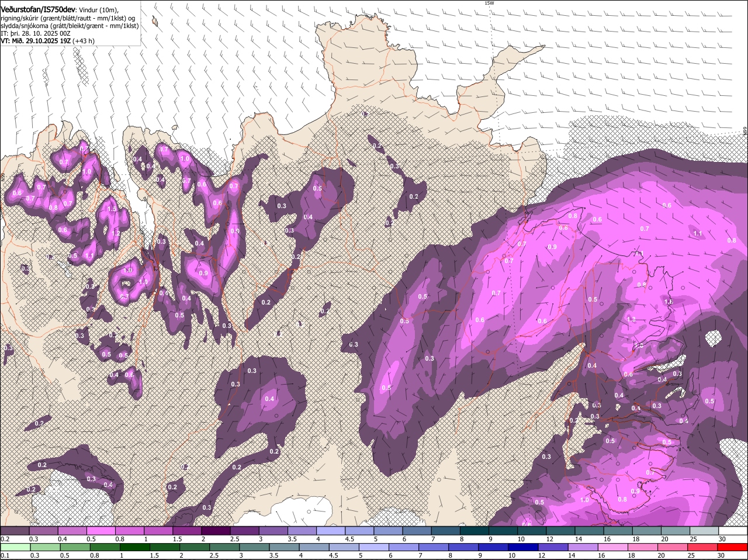Click the '0.1' label in lower legend
The image size is (748, 560).
click(5, 555)
